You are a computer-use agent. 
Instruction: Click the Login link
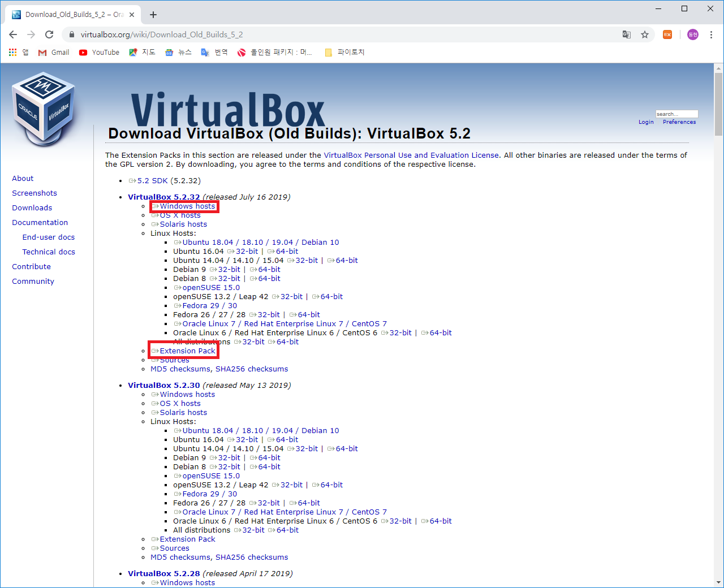646,122
